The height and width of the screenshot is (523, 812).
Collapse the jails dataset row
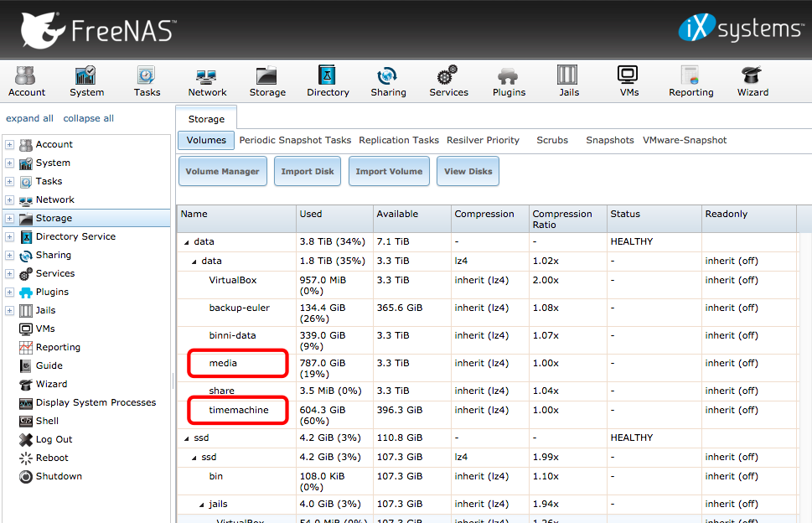tap(201, 505)
